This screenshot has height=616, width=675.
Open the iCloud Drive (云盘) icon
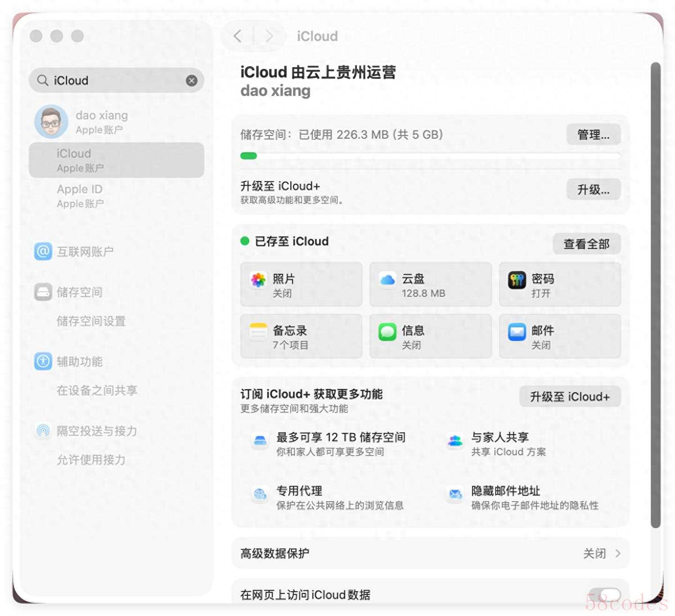coord(387,280)
